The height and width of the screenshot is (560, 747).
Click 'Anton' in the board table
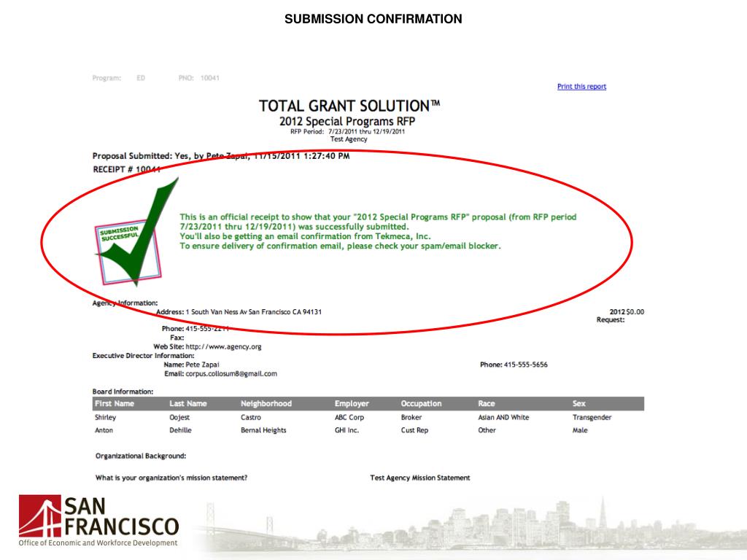point(104,430)
